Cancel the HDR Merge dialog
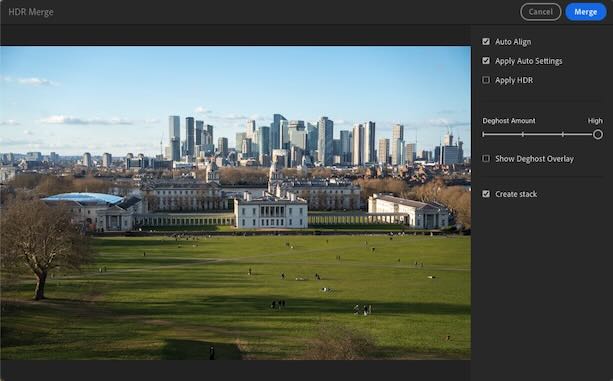 (541, 12)
